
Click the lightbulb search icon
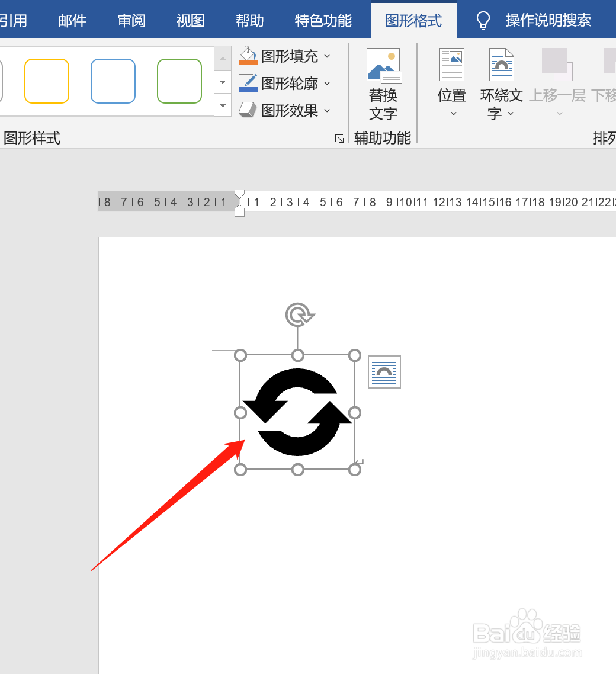pos(483,20)
